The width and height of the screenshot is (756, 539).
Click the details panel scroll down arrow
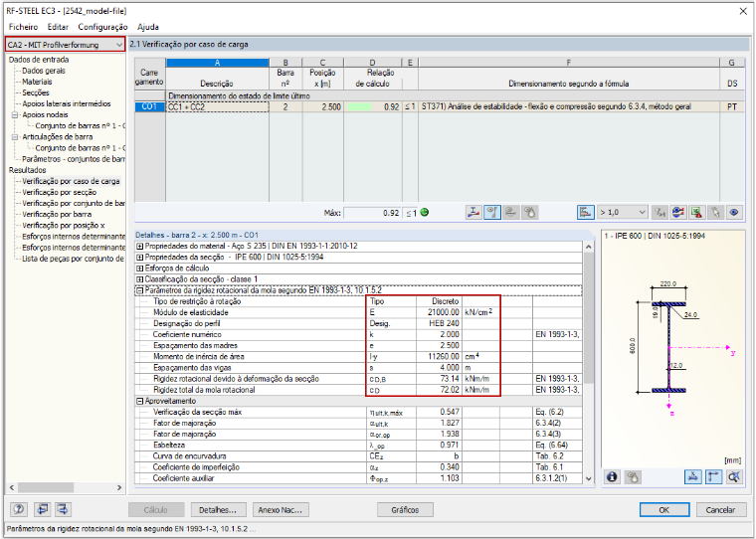click(x=588, y=478)
